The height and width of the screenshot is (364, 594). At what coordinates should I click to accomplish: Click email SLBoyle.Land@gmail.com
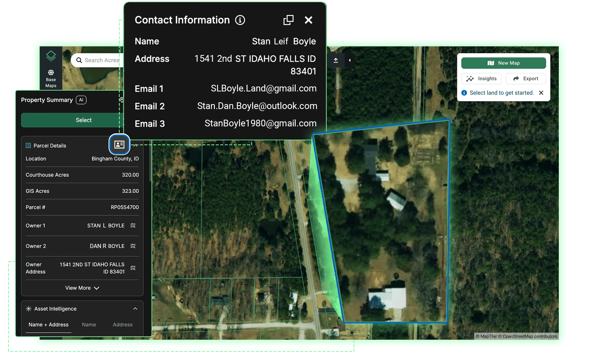[264, 88]
